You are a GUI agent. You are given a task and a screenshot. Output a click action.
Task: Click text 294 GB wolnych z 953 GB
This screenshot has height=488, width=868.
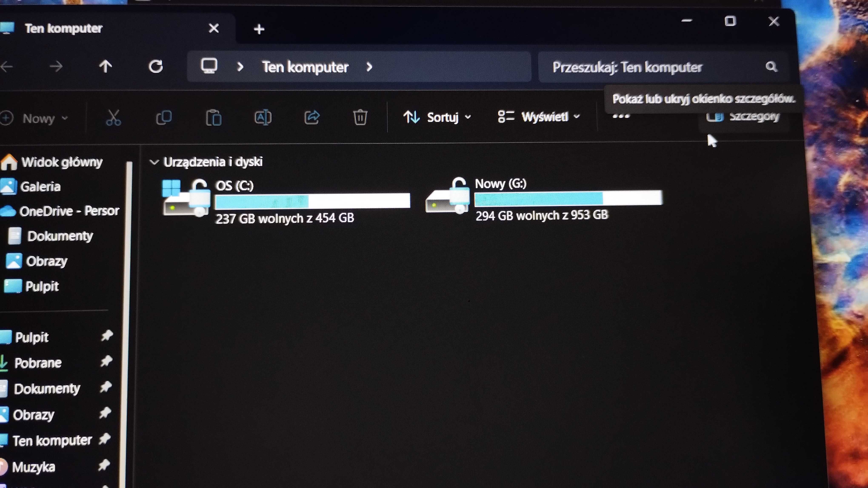point(542,215)
